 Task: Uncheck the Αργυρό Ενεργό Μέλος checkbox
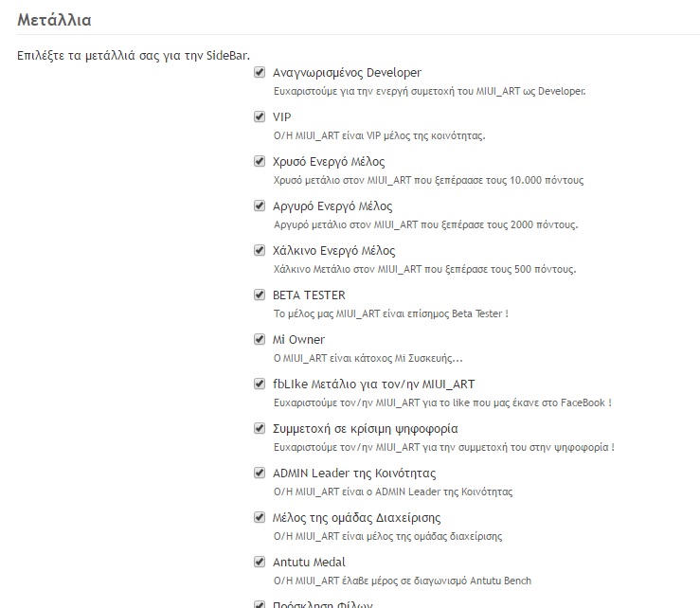point(260,206)
